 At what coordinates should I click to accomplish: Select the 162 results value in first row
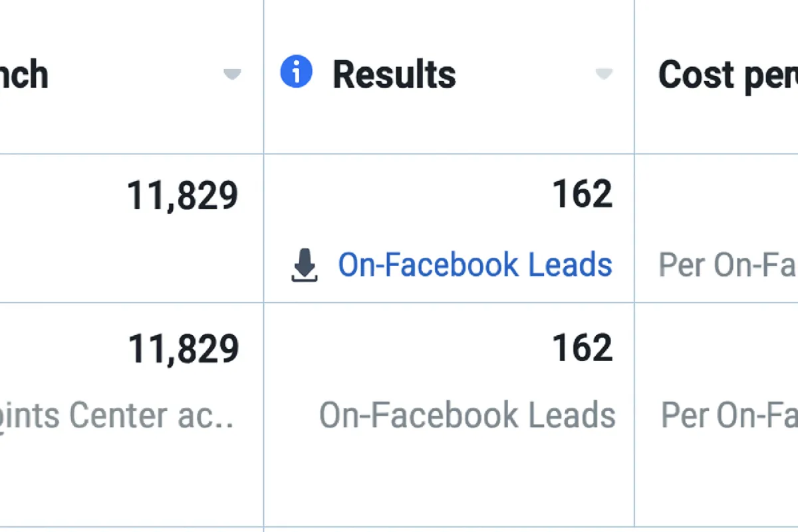click(583, 195)
